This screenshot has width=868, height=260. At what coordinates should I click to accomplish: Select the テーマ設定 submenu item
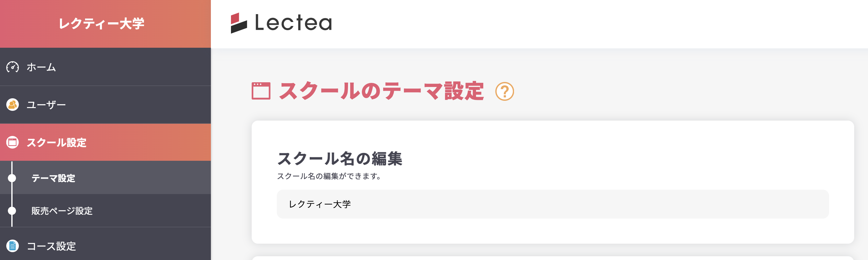point(53,178)
